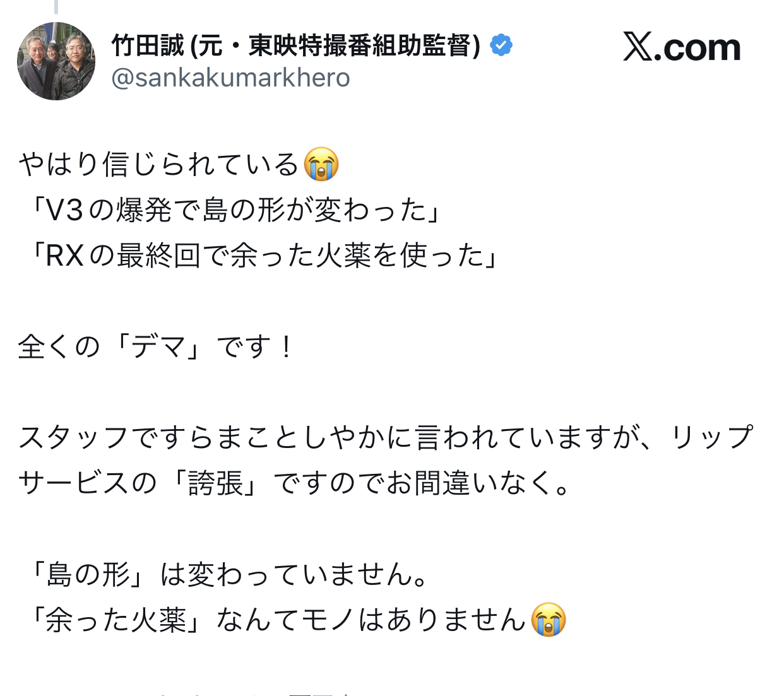Screen dimensions: 784x696
Task: Click the line「RXの最終回で余った火薬を使った」
Action: coord(259,256)
